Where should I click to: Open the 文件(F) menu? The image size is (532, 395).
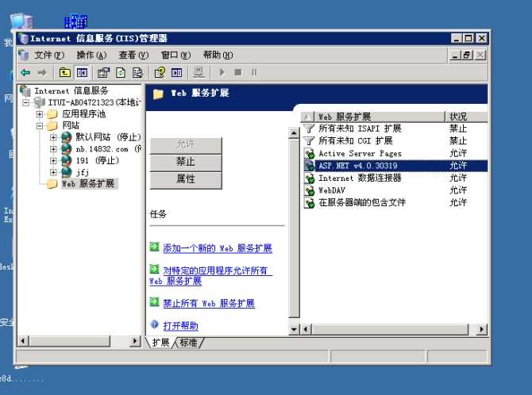click(x=49, y=55)
